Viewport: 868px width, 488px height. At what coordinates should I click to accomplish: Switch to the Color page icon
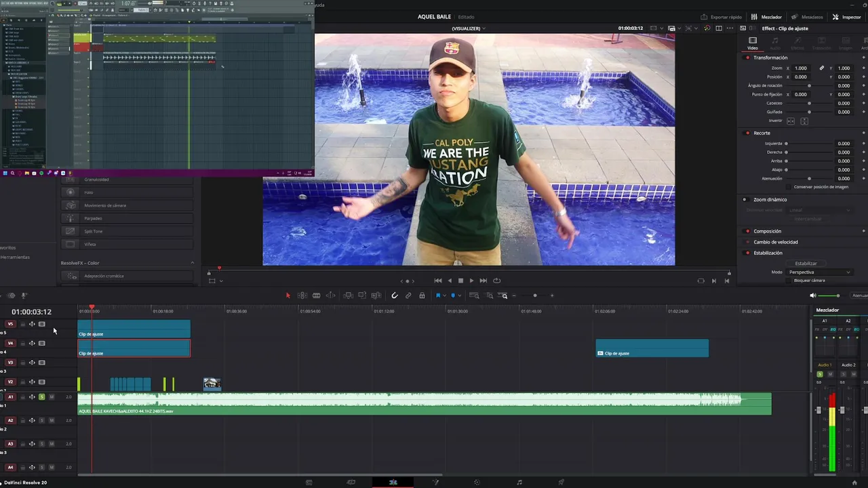(477, 483)
